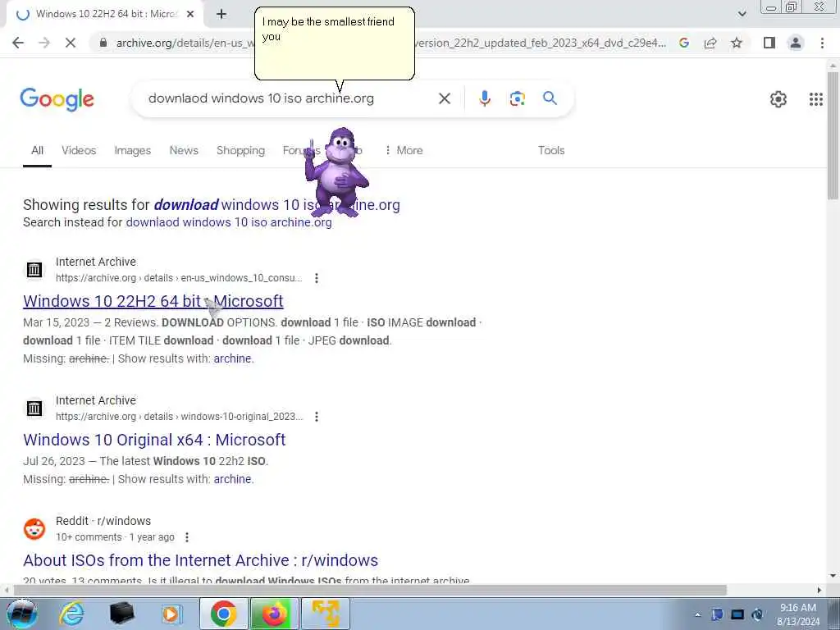Click the volume tray icon
This screenshot has width=840, height=630.
[757, 614]
